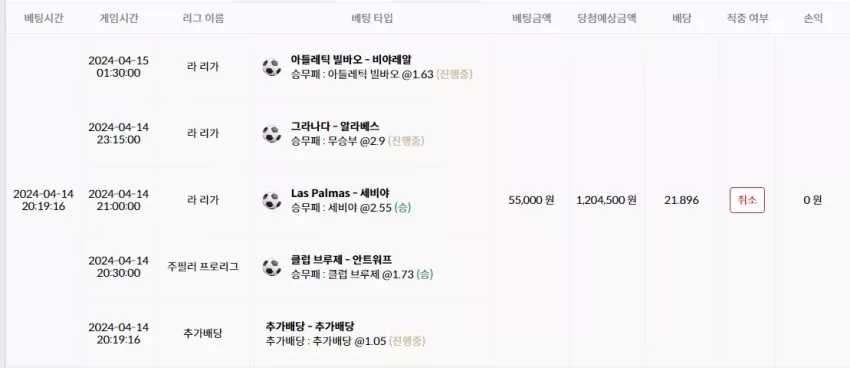Click soccer ball icon for 클럽 브루제 match
The height and width of the screenshot is (368, 850).
tap(272, 267)
